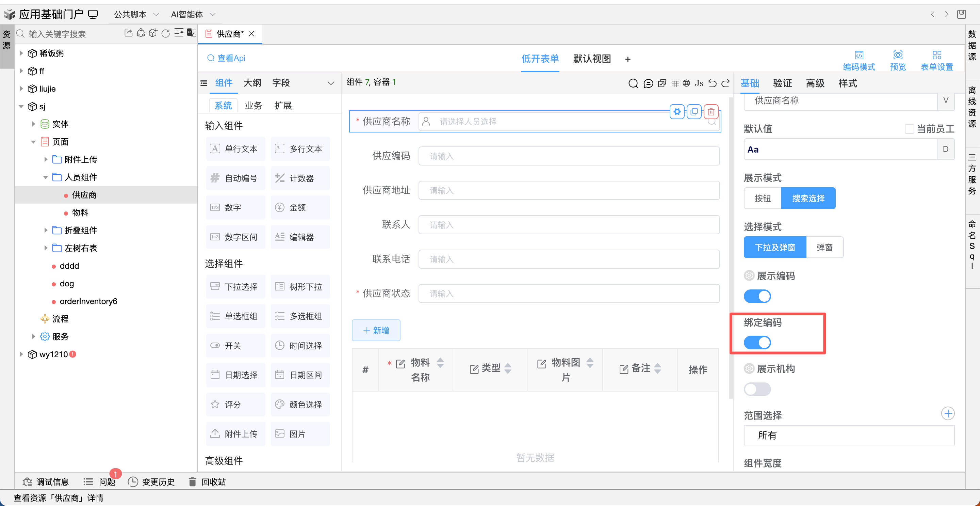Click the copy icon on selected field

694,112
